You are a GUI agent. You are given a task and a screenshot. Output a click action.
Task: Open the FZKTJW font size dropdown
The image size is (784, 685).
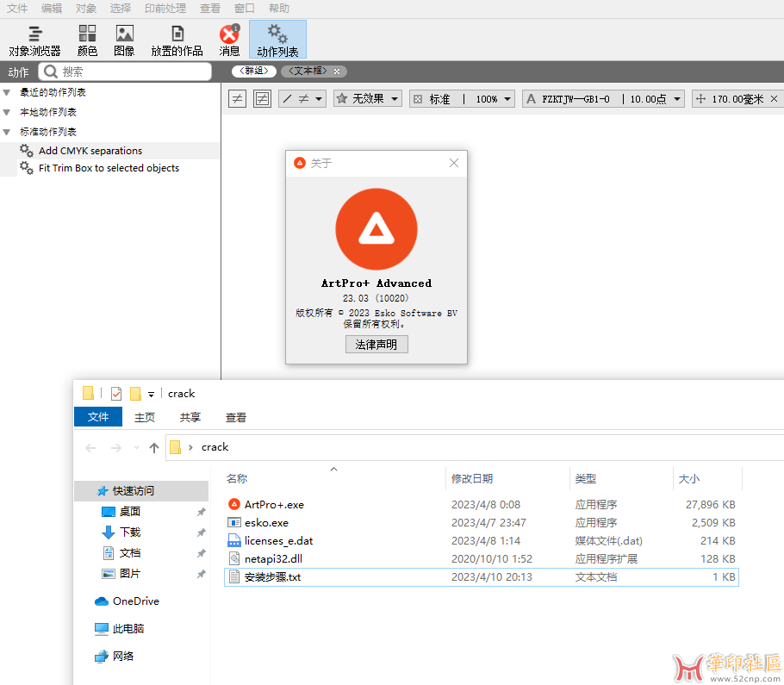coord(603,98)
